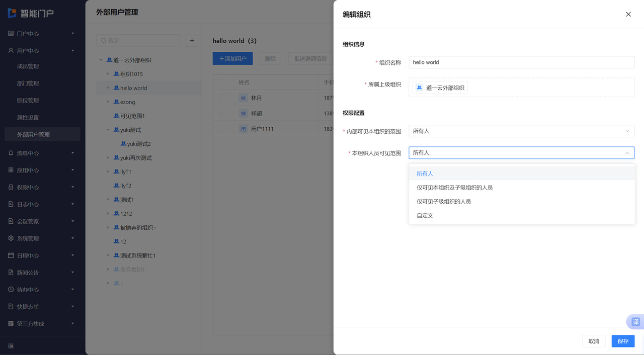Click the sidebar collapse icon at bottom
This screenshot has height=355, width=644.
click(x=11, y=346)
